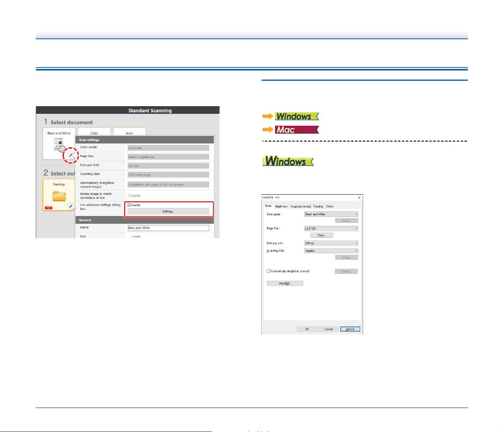Switch to the Brightness tab
The height and width of the screenshot is (432, 504).
click(x=281, y=206)
